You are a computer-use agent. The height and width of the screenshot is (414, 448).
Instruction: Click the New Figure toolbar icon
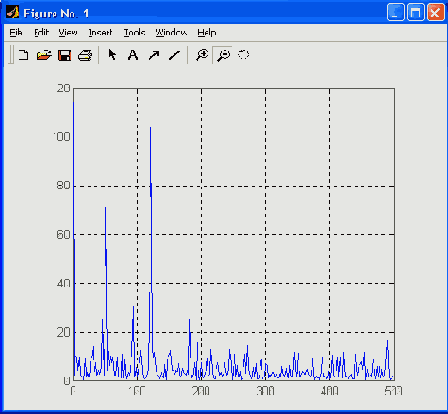[23, 55]
